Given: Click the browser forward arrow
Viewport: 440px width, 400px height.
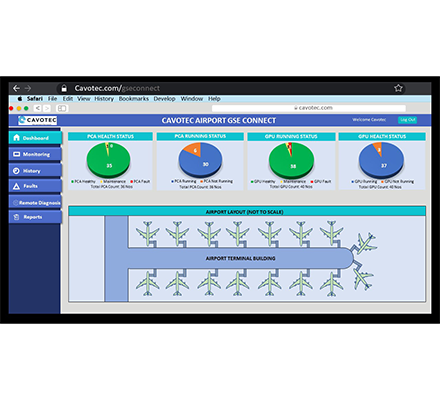Looking at the screenshot, I should click(x=28, y=88).
